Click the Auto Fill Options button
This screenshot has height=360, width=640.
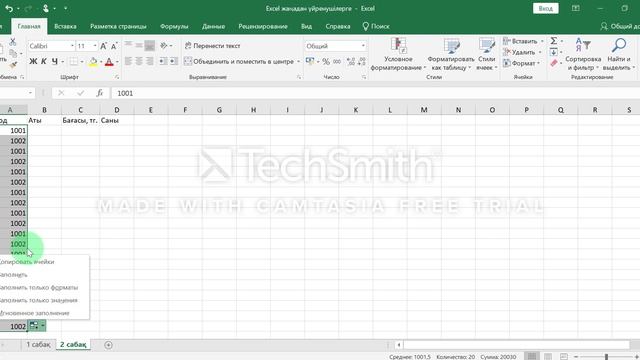[37, 326]
